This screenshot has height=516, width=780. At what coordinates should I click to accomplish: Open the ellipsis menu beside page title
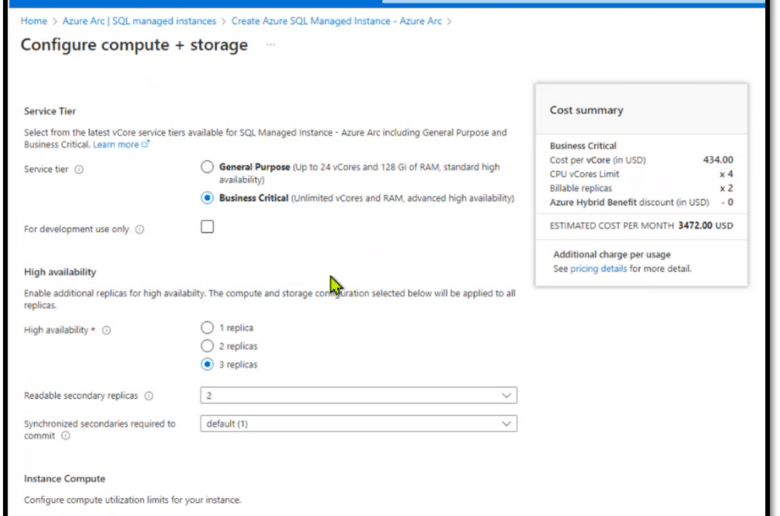pos(271,45)
